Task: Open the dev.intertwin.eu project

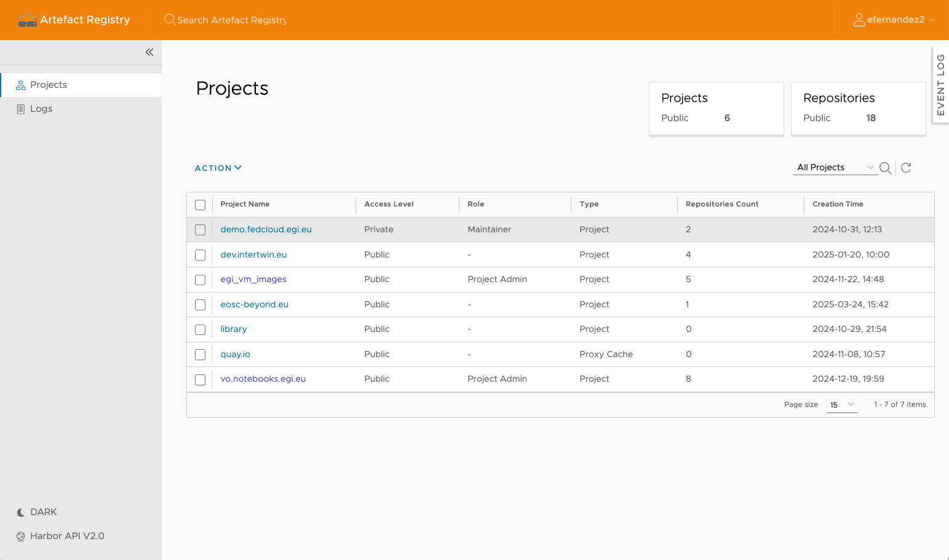Action: [x=253, y=254]
